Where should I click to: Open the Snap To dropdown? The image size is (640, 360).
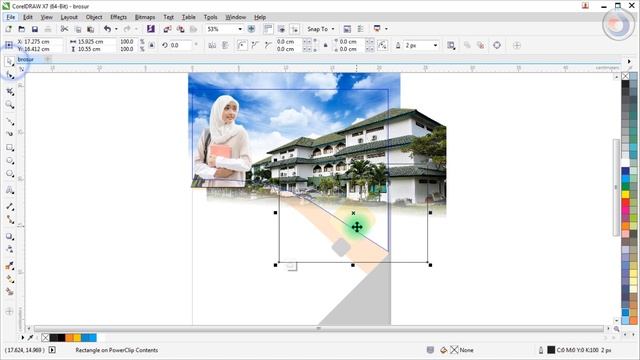click(x=321, y=29)
